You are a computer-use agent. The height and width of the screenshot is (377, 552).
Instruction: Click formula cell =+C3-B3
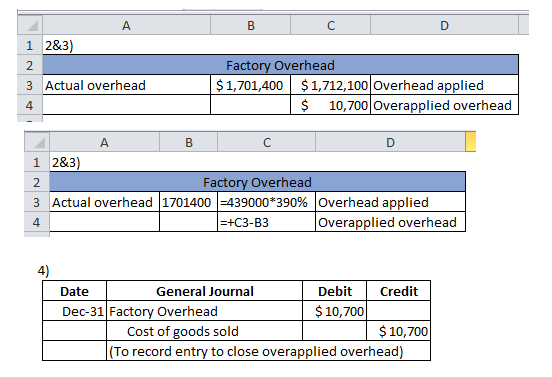point(266,222)
